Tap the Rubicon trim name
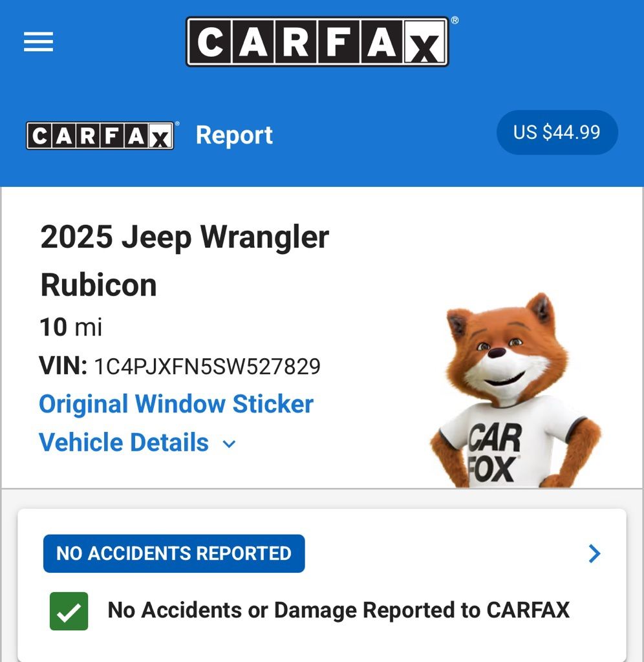This screenshot has width=644, height=662. point(98,285)
